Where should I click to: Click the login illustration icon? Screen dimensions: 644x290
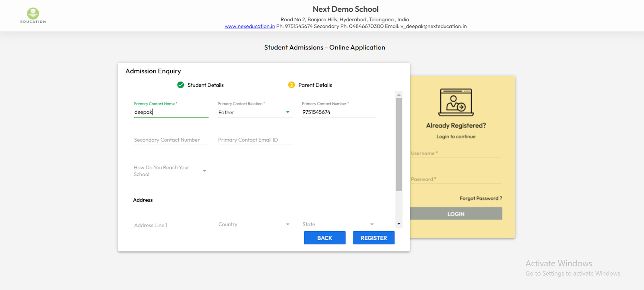tap(456, 102)
